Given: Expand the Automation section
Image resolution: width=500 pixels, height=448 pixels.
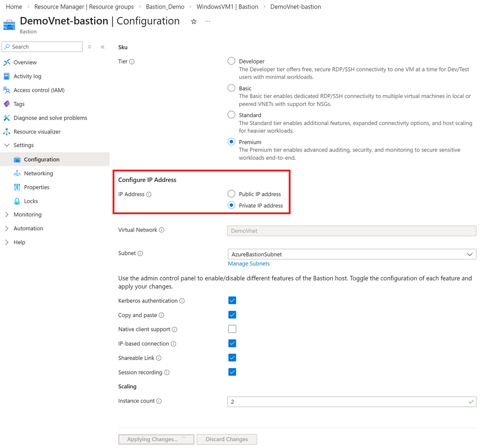Looking at the screenshot, I should tap(7, 228).
